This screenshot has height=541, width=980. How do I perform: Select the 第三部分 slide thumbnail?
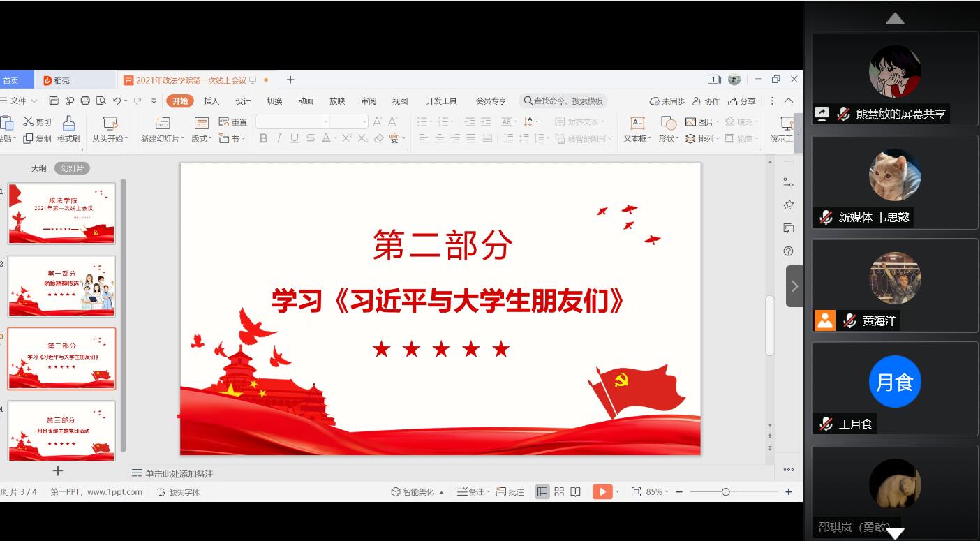(61, 430)
